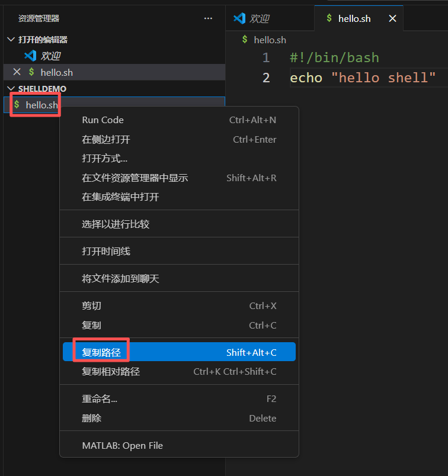Choose 在集成终端中打开
This screenshot has height=476, width=448.
click(180, 197)
